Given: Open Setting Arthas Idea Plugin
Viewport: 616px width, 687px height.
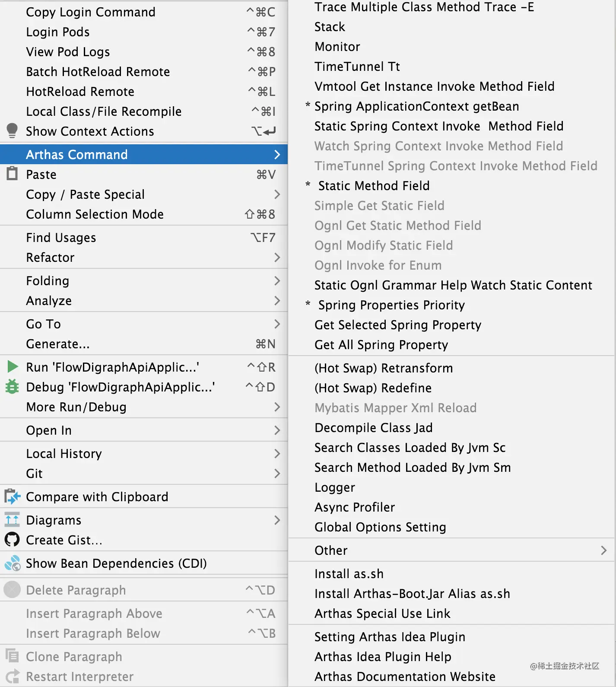Looking at the screenshot, I should point(451,637).
